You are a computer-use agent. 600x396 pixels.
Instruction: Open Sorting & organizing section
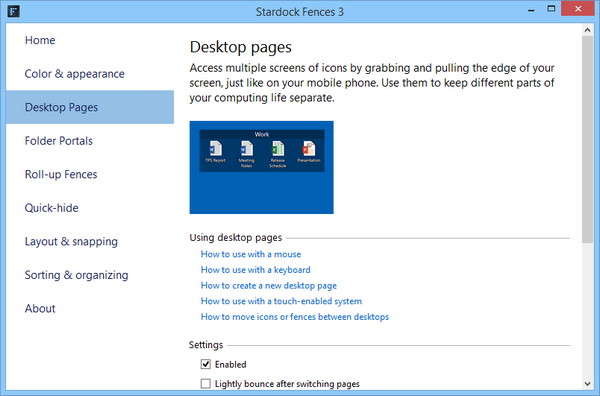(90, 275)
